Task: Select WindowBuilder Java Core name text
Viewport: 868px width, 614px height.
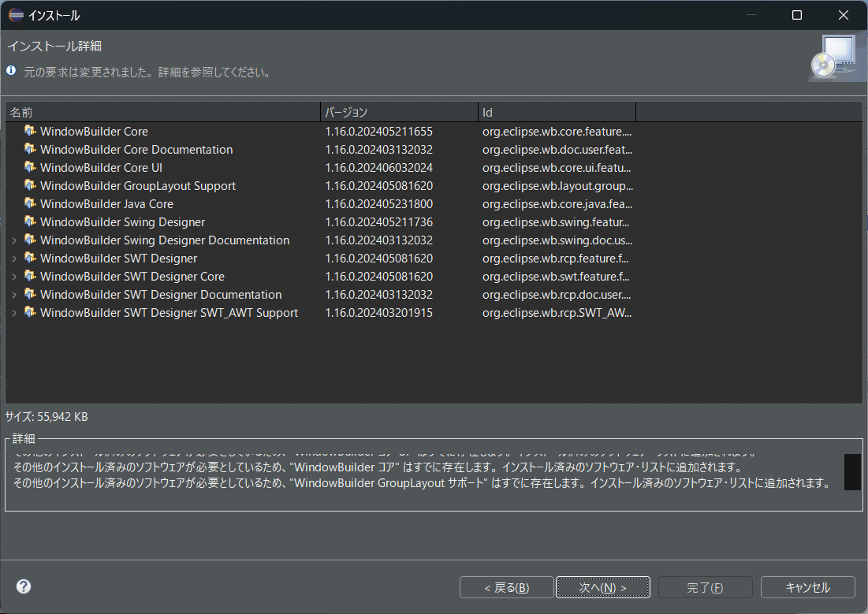Action: [x=106, y=203]
